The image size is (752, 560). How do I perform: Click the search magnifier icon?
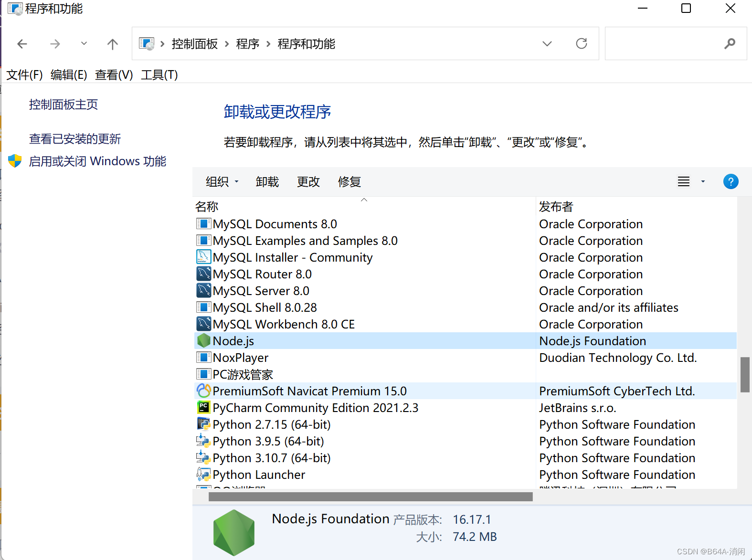coord(730,43)
